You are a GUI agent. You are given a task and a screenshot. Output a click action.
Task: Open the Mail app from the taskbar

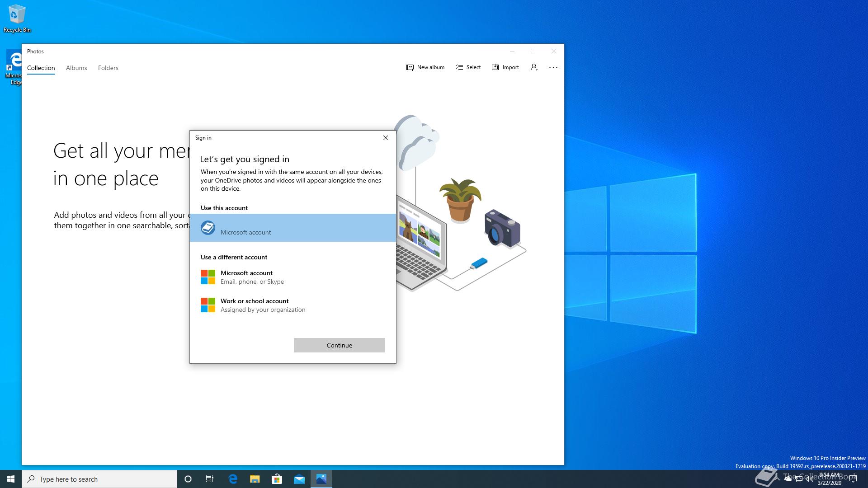coord(299,479)
